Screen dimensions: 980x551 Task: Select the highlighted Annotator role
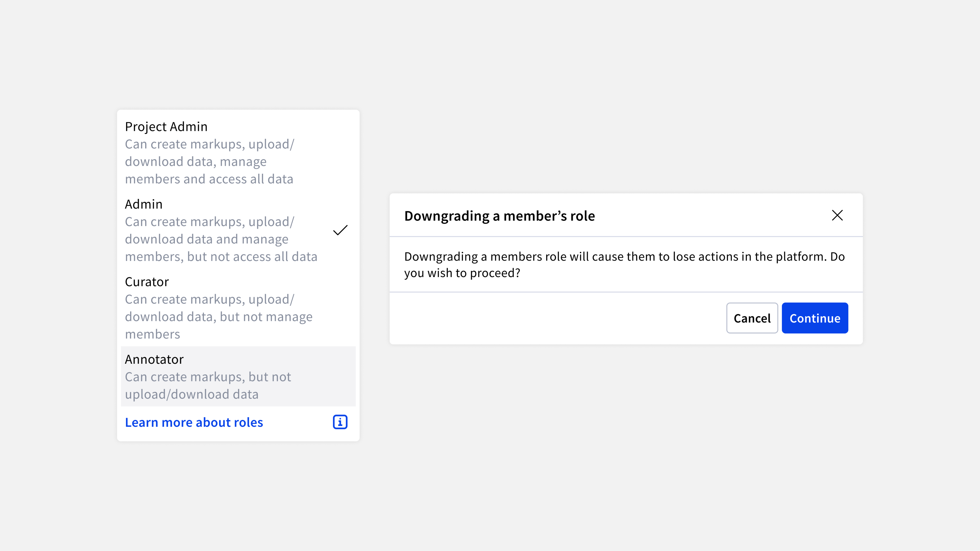pos(154,359)
